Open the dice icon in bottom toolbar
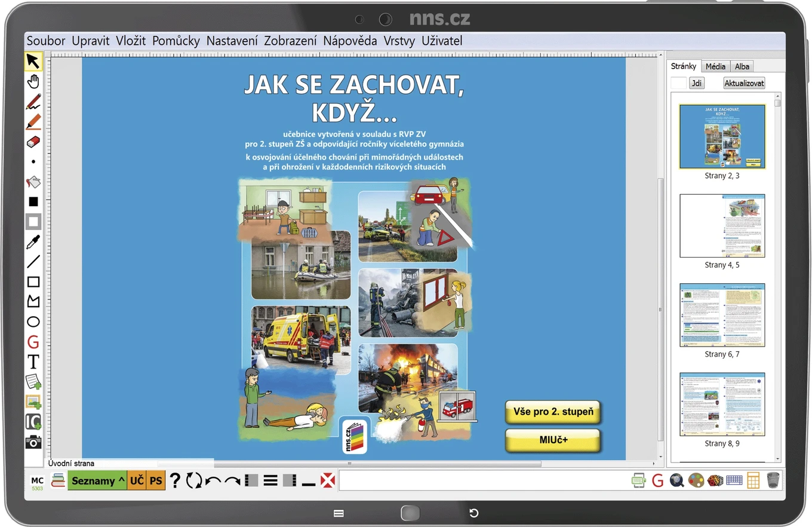This screenshot has height=527, width=812. point(715,480)
